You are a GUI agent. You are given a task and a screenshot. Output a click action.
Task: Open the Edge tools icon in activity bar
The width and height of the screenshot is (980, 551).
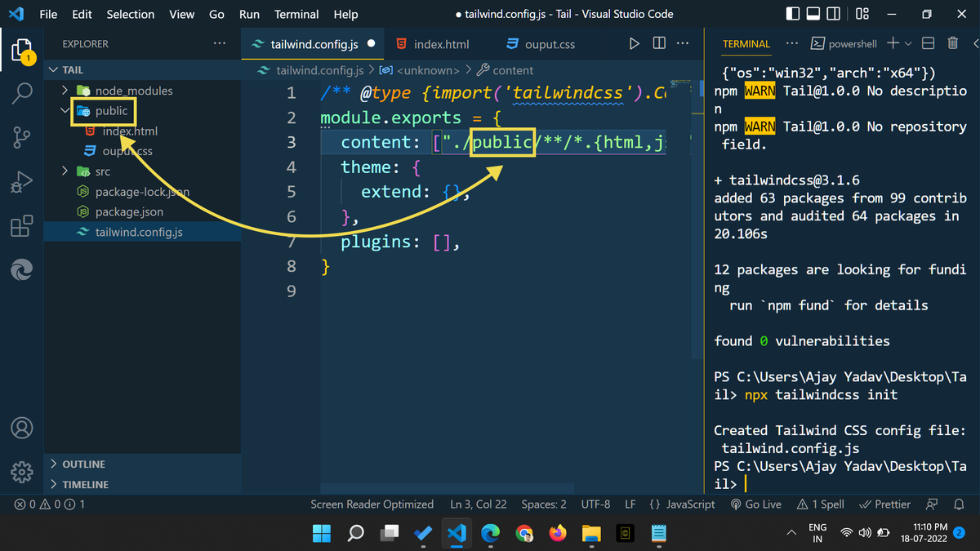tap(22, 269)
